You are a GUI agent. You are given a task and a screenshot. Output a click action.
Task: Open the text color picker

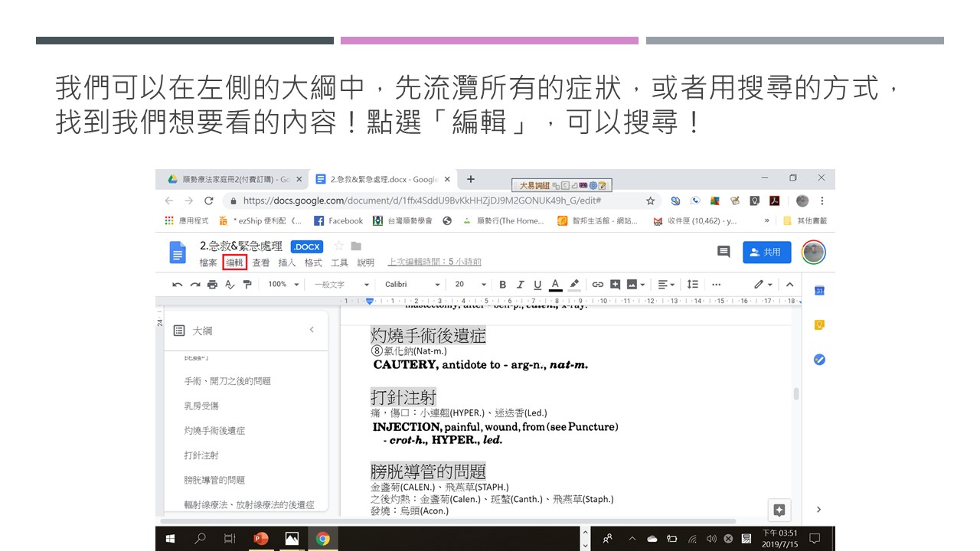point(556,285)
